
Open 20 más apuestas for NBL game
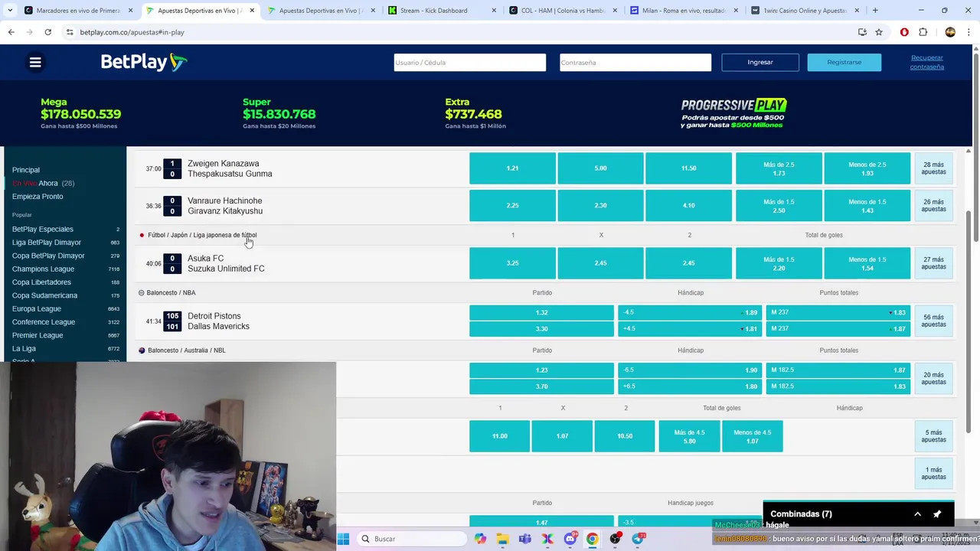click(x=933, y=378)
